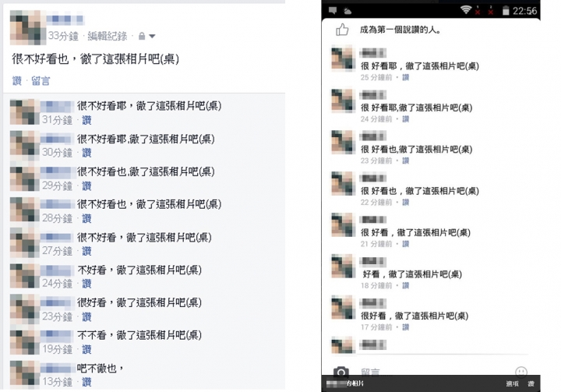Tap 讚 in the bottom black photo bar
This screenshot has width=561, height=392.
(531, 383)
